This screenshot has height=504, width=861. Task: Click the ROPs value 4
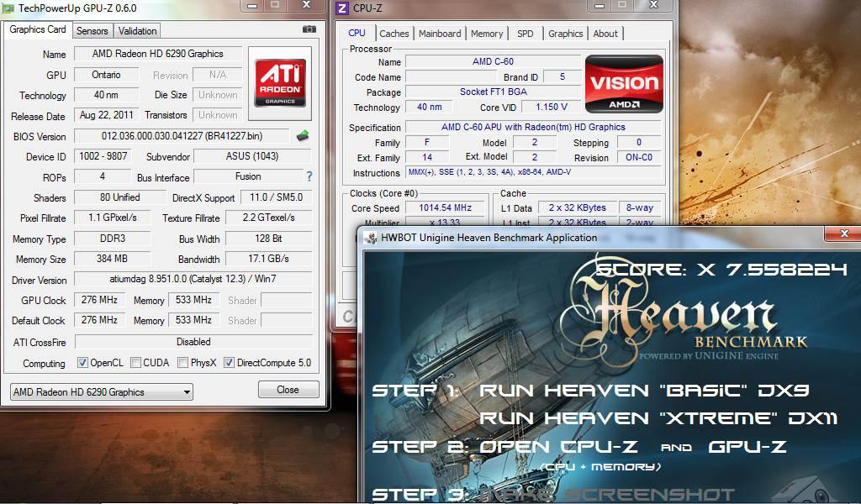(103, 176)
